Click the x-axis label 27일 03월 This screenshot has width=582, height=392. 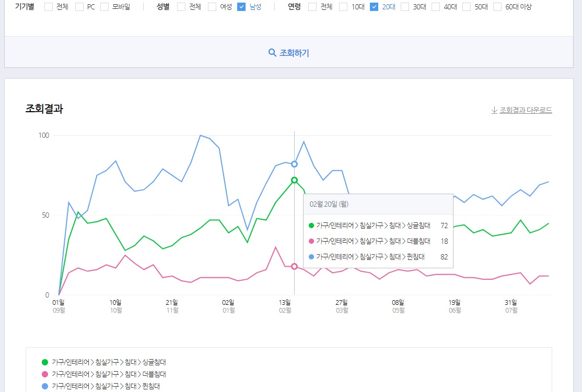[342, 306]
